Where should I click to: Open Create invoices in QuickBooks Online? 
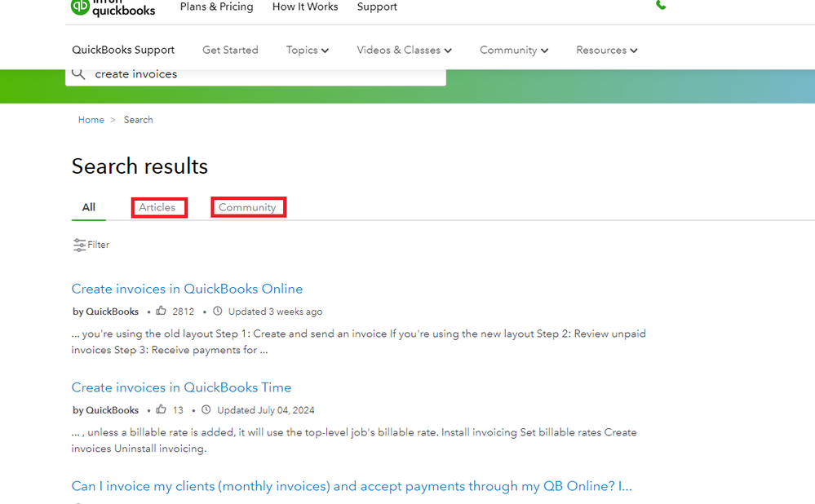(x=187, y=289)
